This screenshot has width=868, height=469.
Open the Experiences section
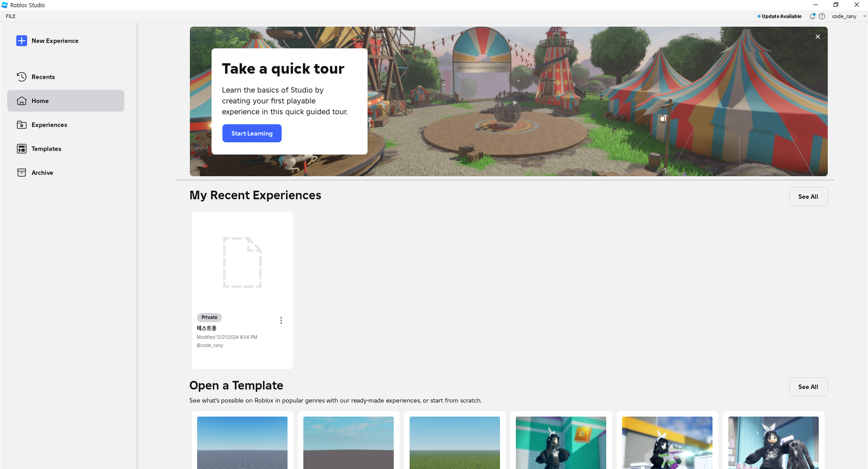click(x=66, y=125)
